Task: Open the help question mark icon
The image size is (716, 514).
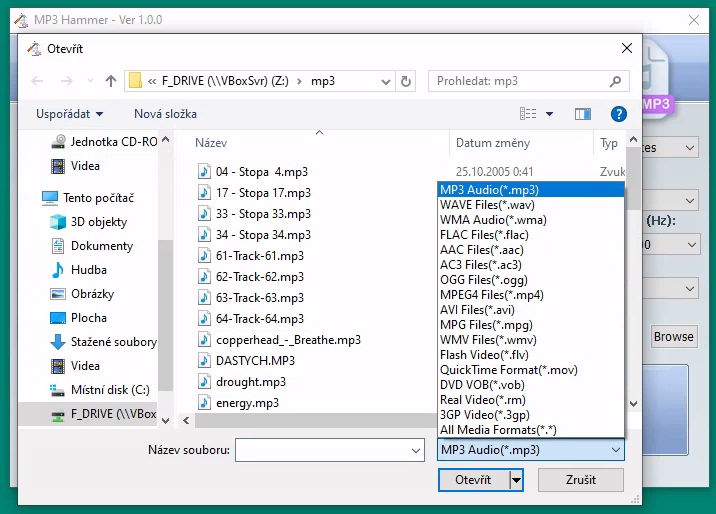Action: pos(618,114)
